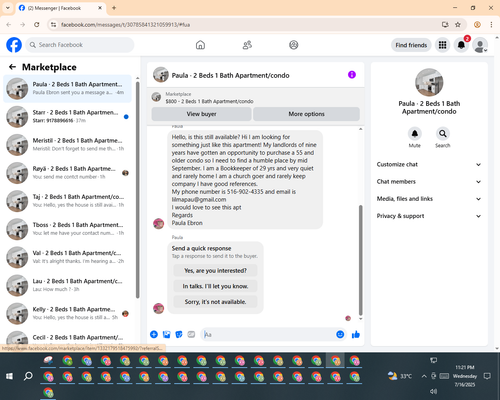Reload the page in Chrome

37,25
